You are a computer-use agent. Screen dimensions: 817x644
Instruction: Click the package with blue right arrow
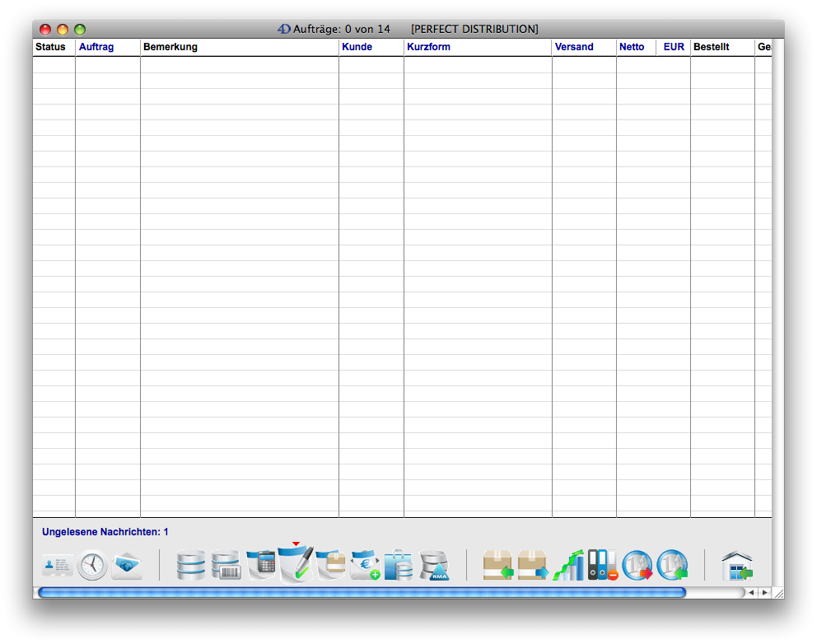[533, 566]
